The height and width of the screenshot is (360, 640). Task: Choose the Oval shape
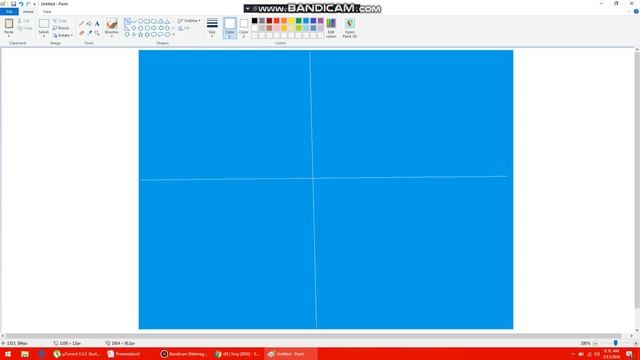pos(140,21)
